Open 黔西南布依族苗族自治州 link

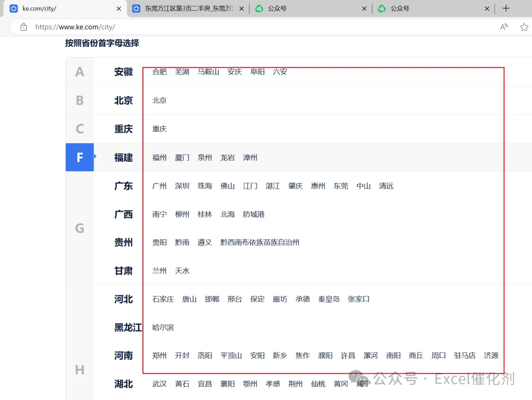(260, 243)
